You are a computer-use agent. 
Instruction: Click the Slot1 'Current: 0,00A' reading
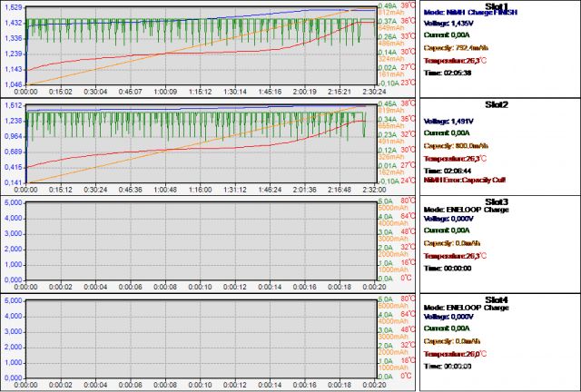point(447,34)
